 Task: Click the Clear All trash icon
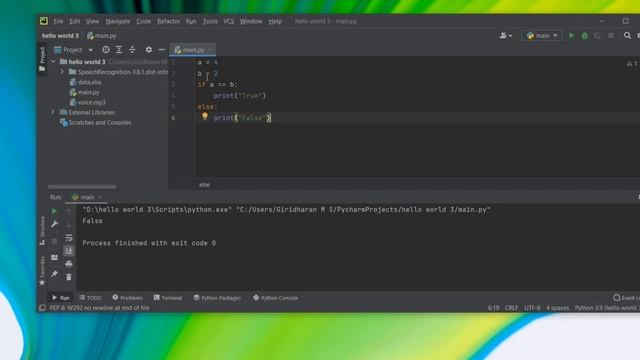(x=69, y=277)
